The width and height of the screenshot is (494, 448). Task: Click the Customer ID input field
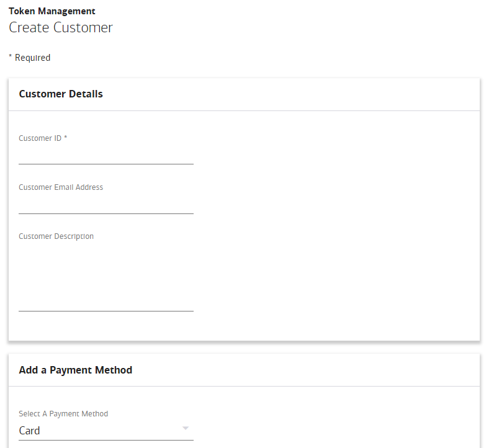click(x=106, y=155)
